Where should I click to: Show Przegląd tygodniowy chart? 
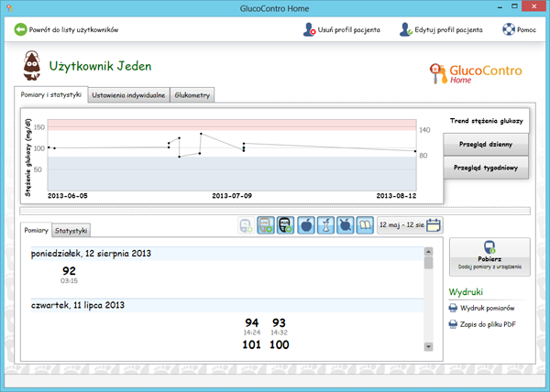coord(486,168)
